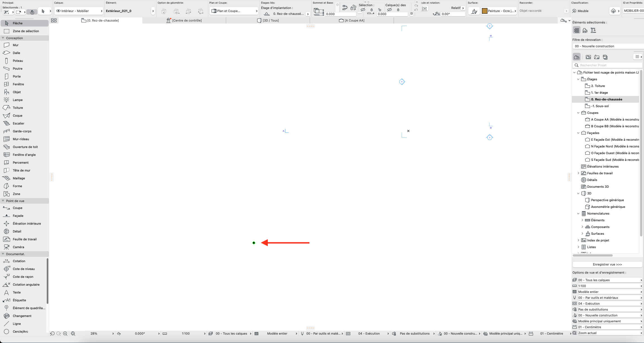This screenshot has width=644, height=343.
Task: Switch to the 0. Rez-de-chaussée tab
Action: tap(100, 20)
